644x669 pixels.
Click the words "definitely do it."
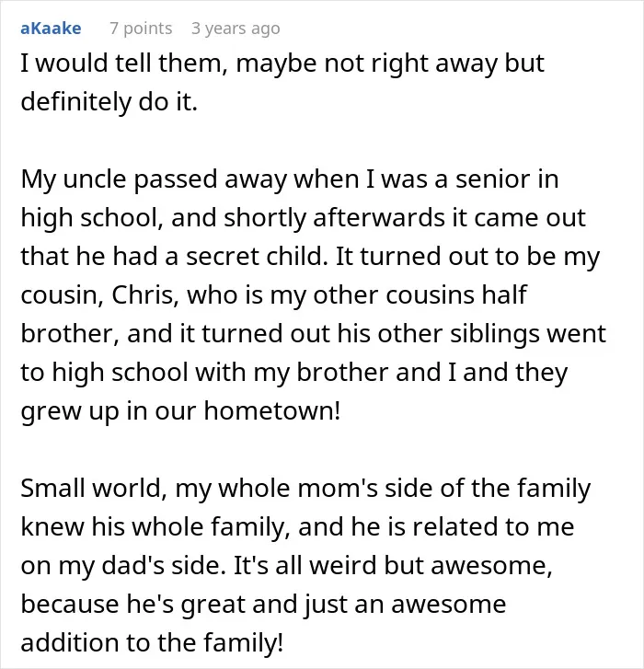click(x=109, y=102)
